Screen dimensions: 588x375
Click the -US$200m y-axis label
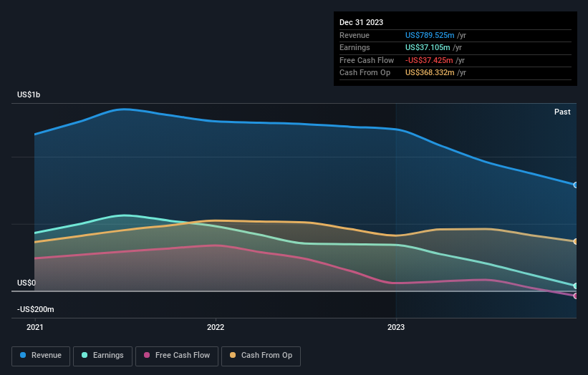[36, 309]
